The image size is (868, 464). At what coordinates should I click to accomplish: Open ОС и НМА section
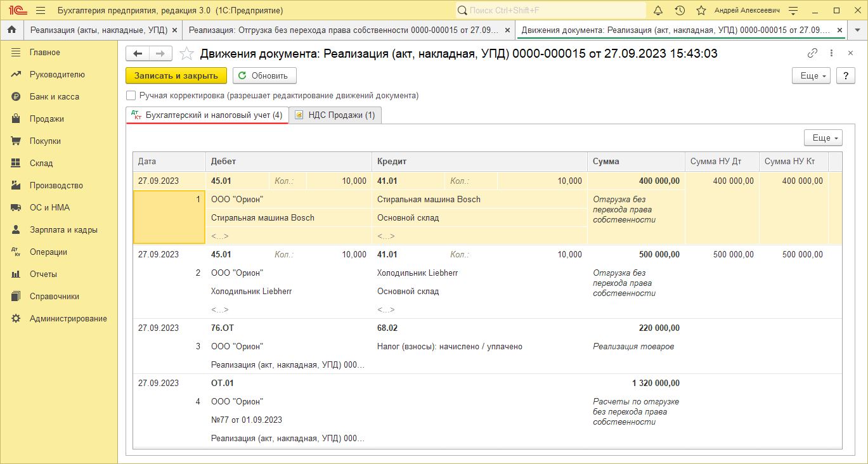58,208
